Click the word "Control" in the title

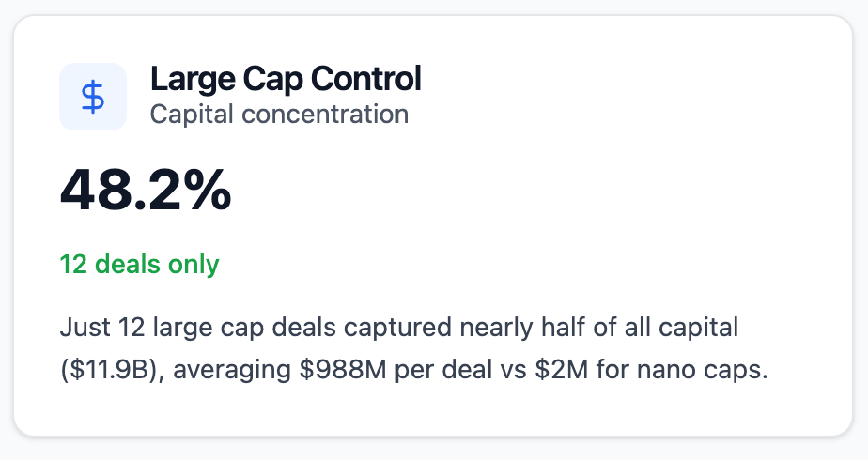(366, 79)
